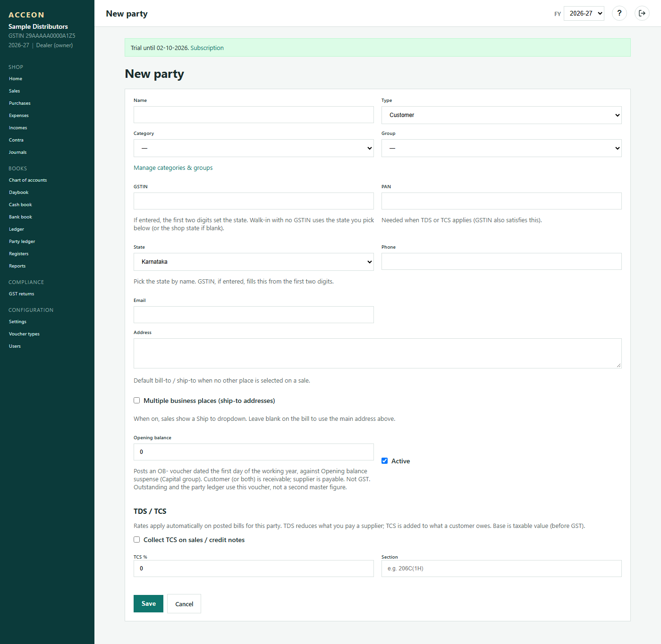Click the logout icon in header
Screen dimensions: 661x644
tap(642, 13)
